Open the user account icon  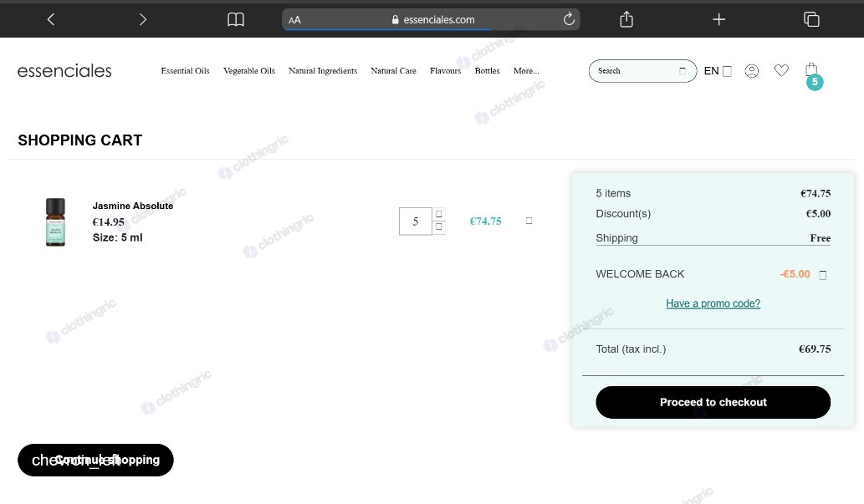[752, 71]
